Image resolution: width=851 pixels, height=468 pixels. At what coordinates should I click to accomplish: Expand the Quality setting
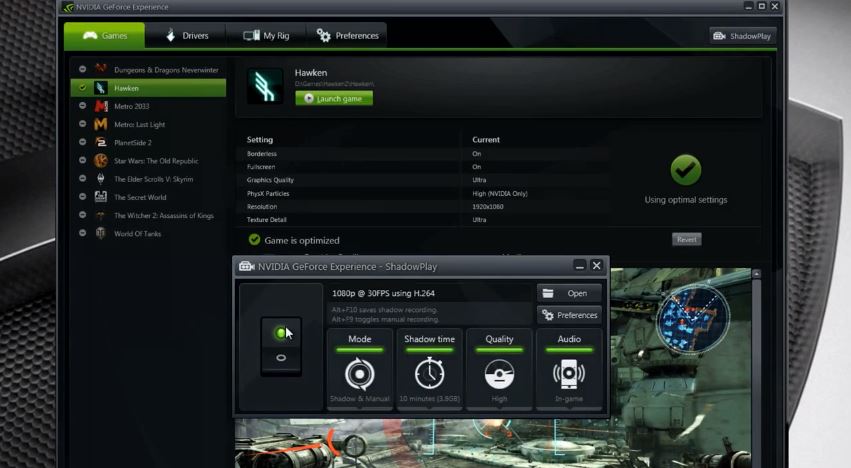[499, 369]
